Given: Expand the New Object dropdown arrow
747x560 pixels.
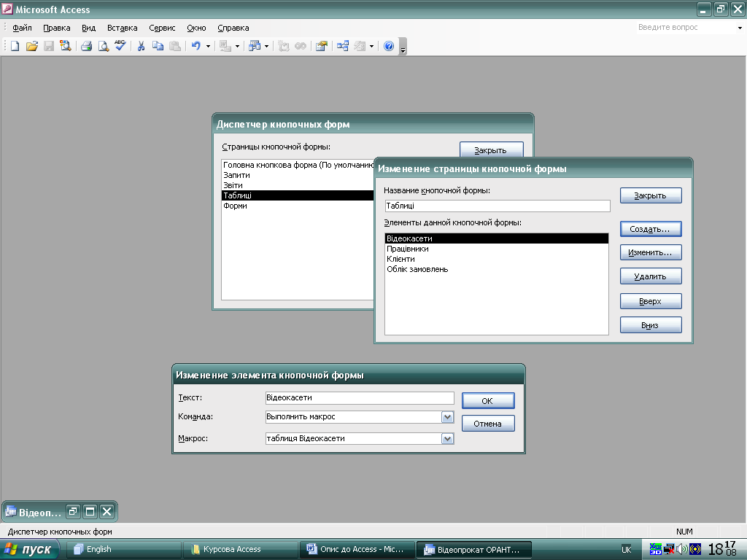Looking at the screenshot, I should pos(371,46).
